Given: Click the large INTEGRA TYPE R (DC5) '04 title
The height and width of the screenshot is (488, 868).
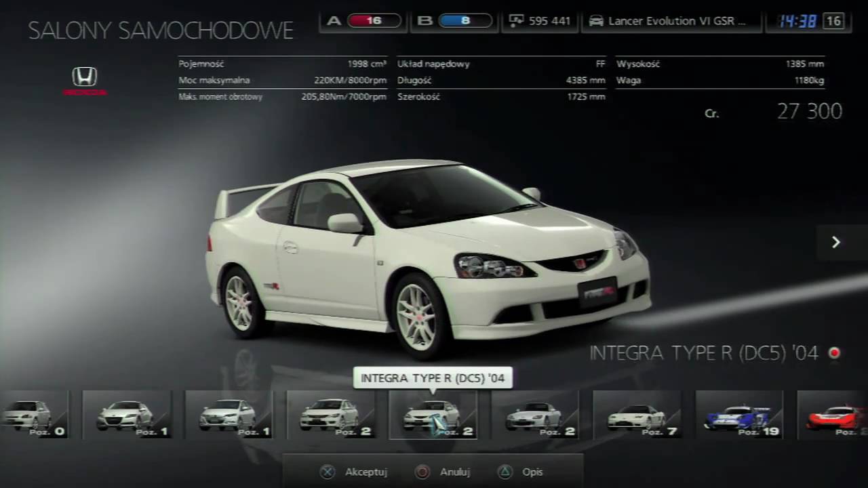Looking at the screenshot, I should [x=704, y=353].
